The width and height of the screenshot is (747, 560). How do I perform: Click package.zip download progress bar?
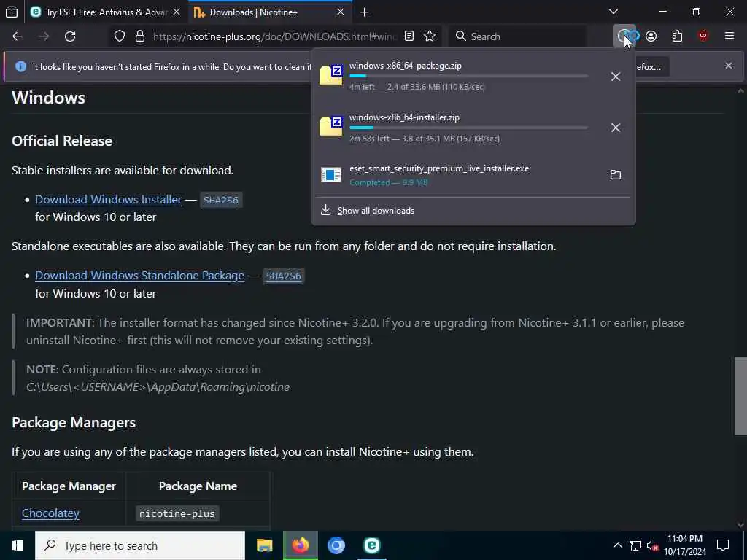point(468,76)
